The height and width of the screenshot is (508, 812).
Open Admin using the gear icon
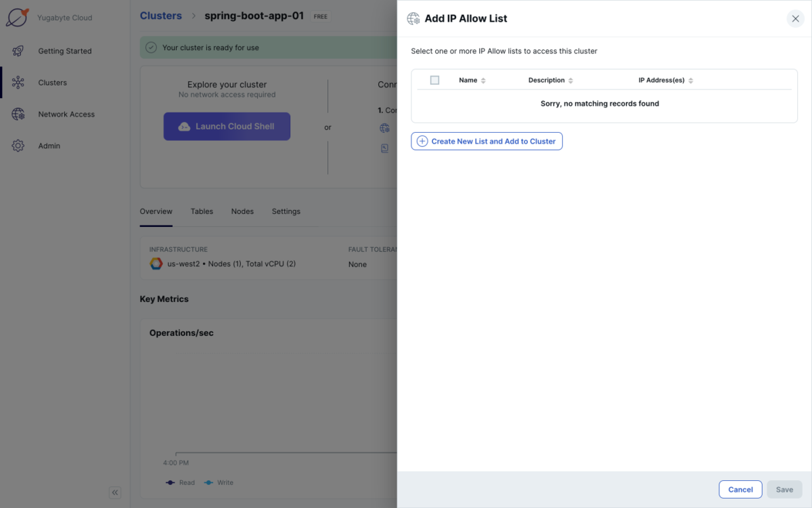tap(18, 145)
